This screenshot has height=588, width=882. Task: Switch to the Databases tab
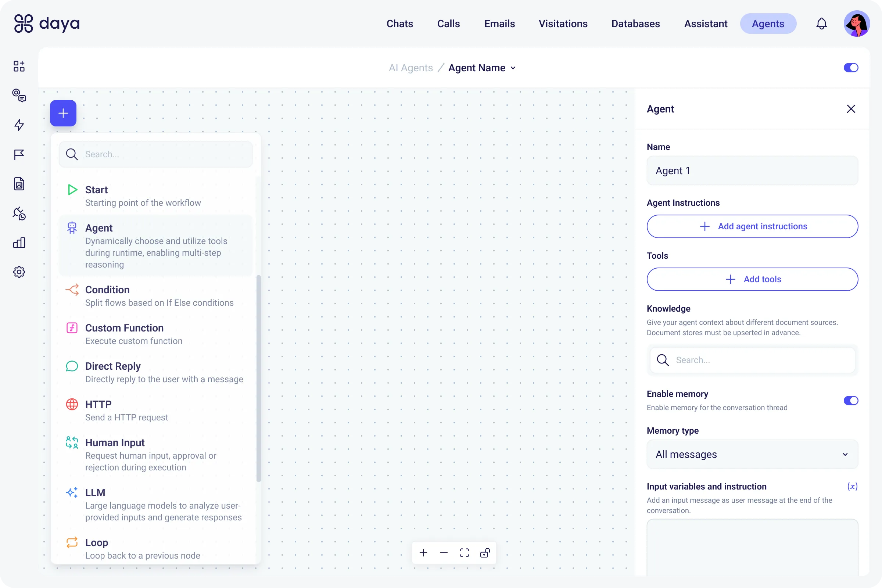(635, 24)
